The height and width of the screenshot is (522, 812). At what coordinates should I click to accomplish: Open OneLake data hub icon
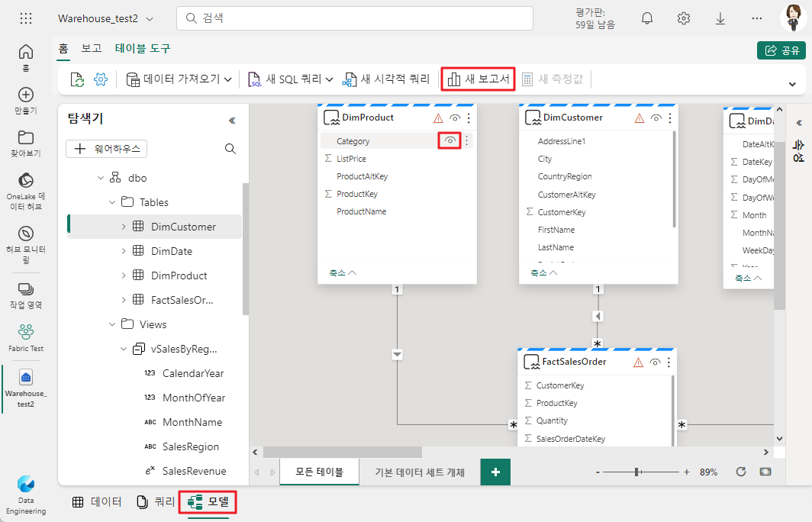click(x=26, y=191)
